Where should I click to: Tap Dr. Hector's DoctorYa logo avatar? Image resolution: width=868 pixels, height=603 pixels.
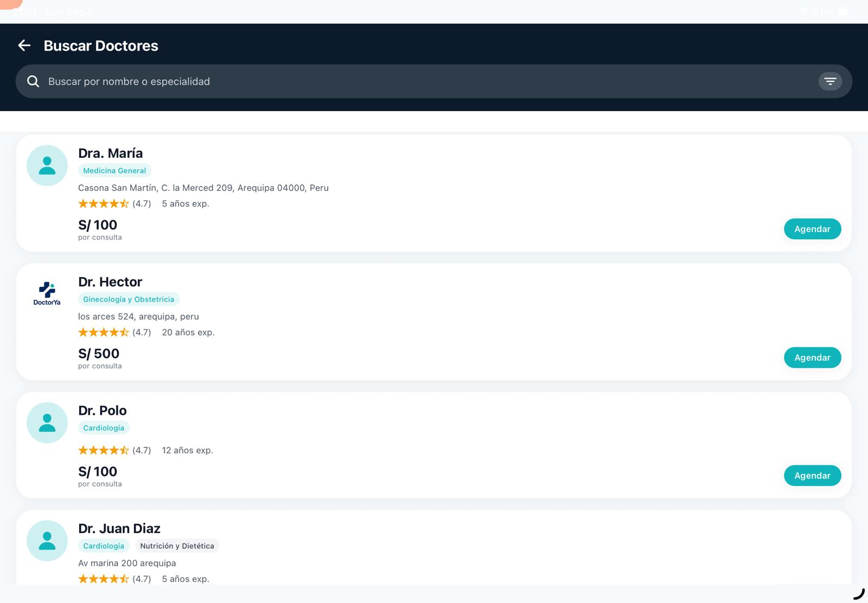click(x=47, y=294)
